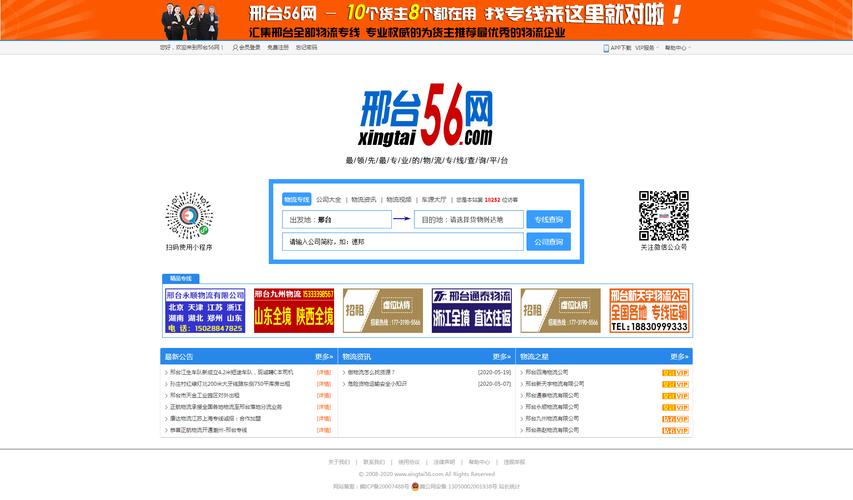Screen dimensions: 853x500
Task: Click the mini-program scan code image
Action: coord(189,215)
